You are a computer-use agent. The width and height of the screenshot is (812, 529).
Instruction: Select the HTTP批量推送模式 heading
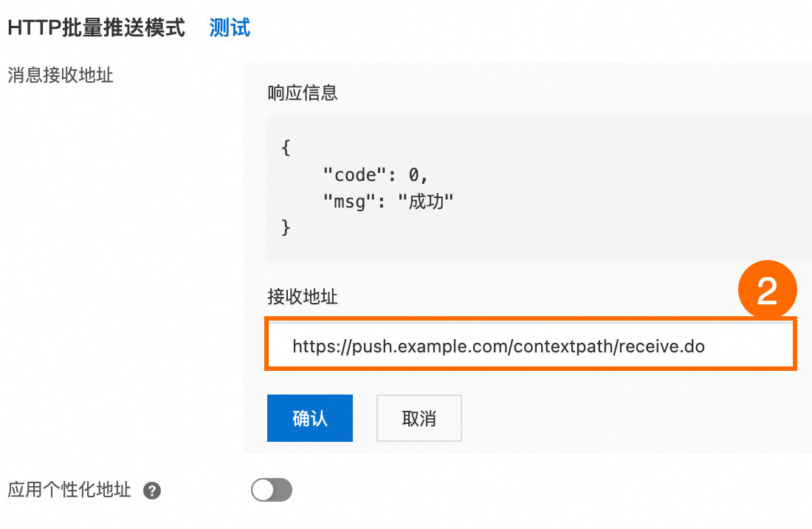96,28
